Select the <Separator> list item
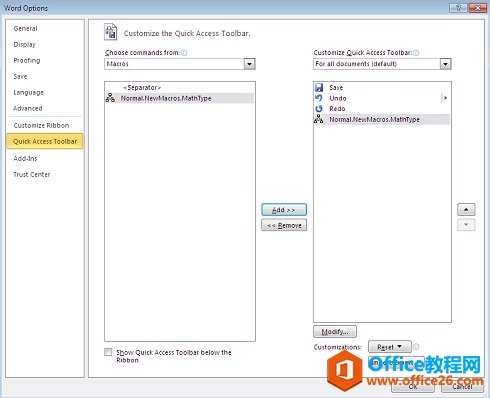The image size is (490, 398). (142, 88)
